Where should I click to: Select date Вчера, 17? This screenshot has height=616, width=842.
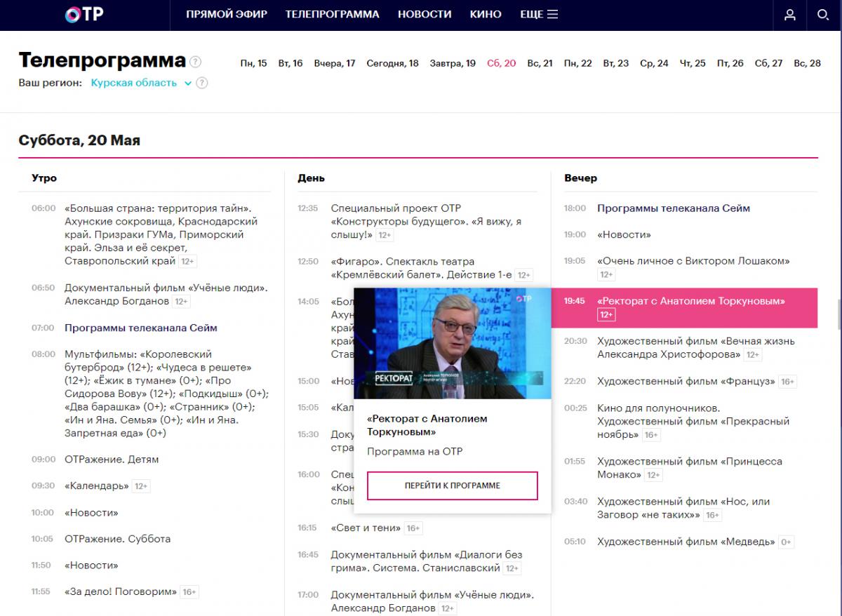click(335, 63)
